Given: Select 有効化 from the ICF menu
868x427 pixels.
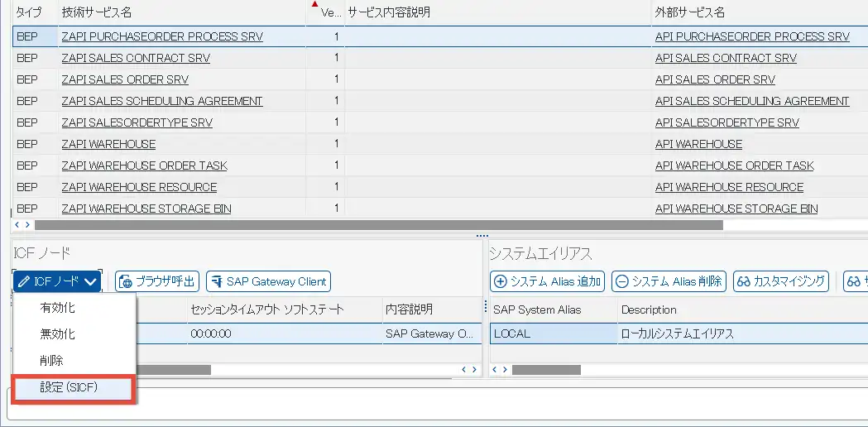Looking at the screenshot, I should coord(57,307).
